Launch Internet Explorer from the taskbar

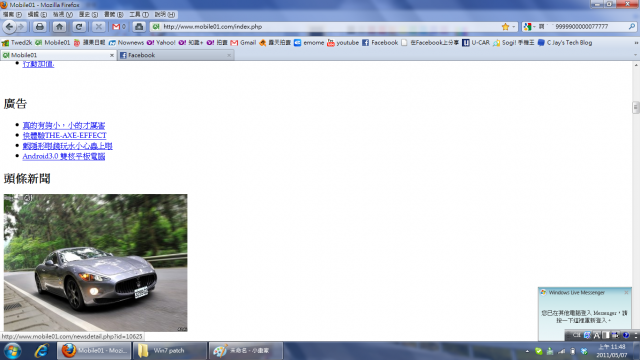click(x=42, y=351)
